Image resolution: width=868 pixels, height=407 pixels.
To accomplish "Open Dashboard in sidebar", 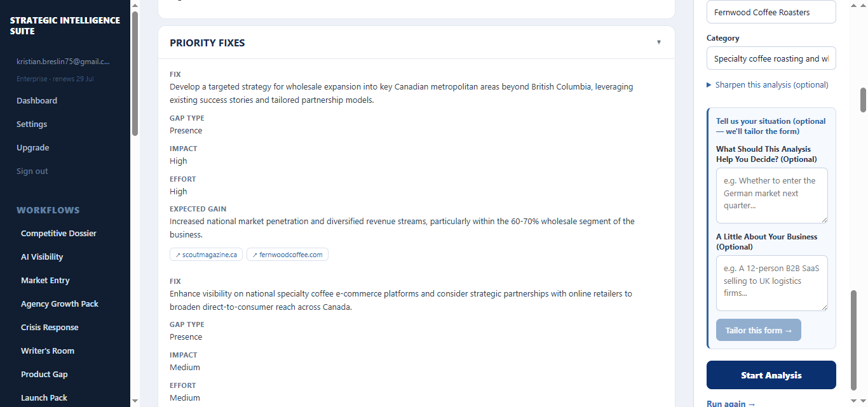I will click(37, 100).
